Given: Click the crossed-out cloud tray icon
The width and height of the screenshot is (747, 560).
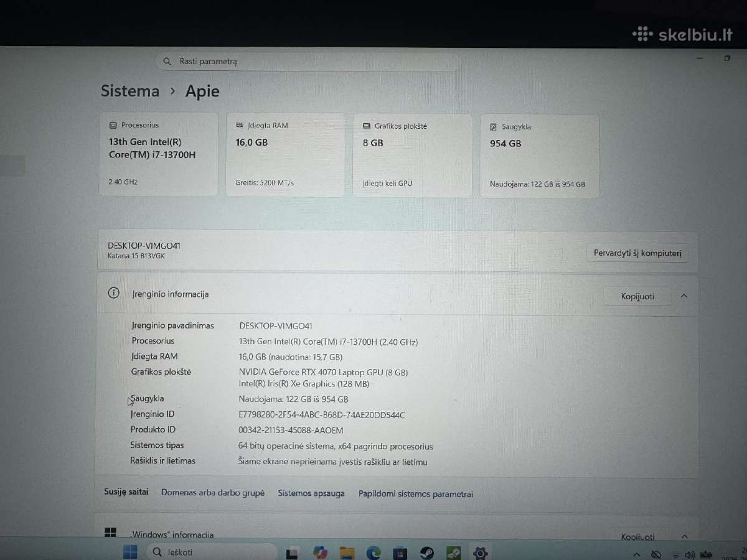Looking at the screenshot, I should tap(656, 554).
